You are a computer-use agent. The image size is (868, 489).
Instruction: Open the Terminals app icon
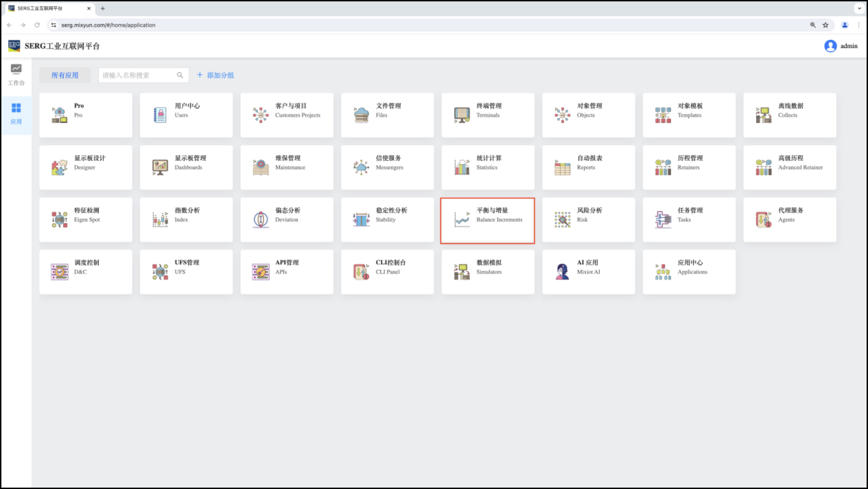pyautogui.click(x=462, y=115)
